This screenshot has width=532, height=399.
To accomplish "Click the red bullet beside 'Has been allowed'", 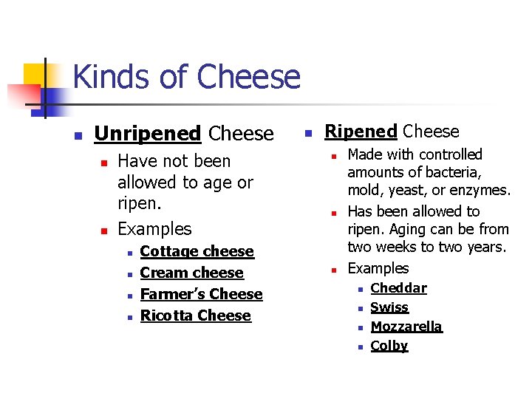I will point(334,214).
